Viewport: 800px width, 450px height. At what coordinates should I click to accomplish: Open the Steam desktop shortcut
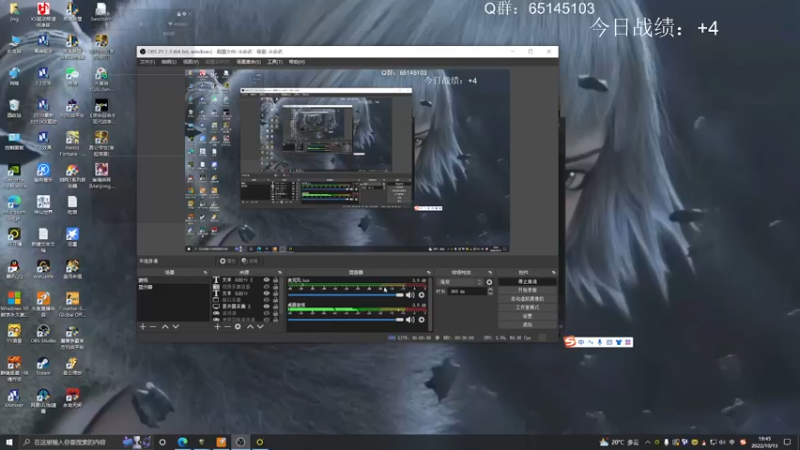(x=43, y=366)
